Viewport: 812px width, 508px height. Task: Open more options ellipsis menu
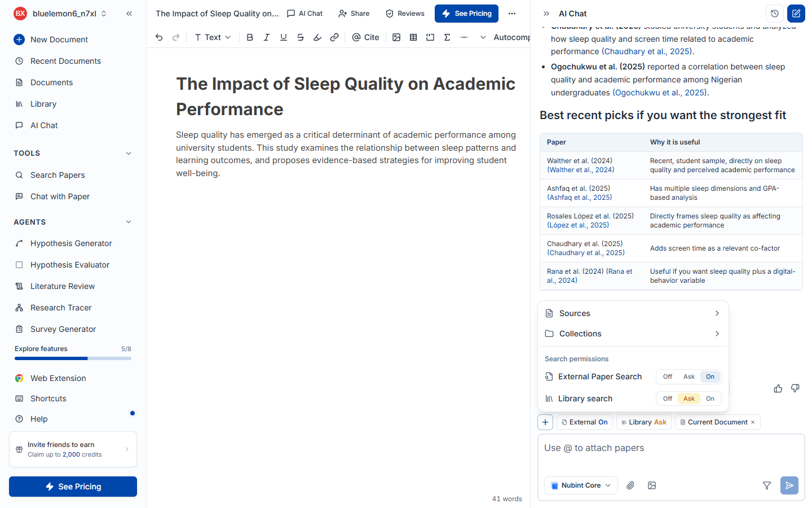[512, 14]
